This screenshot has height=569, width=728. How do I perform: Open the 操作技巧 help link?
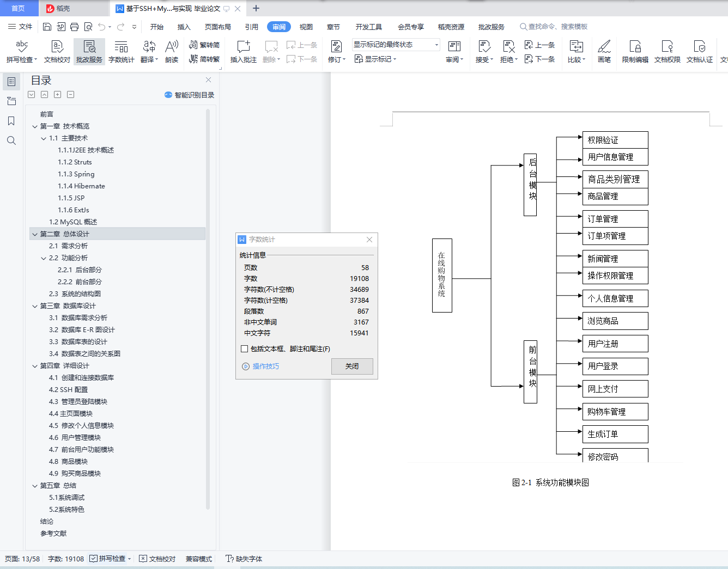click(x=260, y=366)
